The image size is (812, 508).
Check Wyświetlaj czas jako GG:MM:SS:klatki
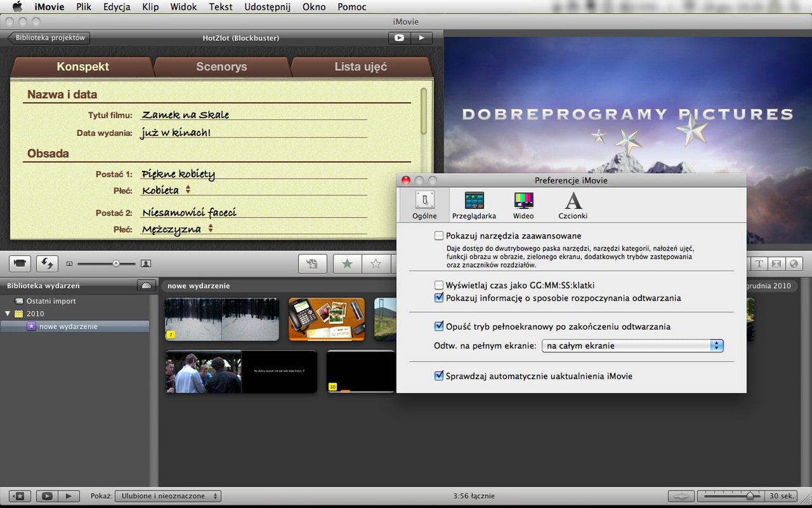pos(438,285)
